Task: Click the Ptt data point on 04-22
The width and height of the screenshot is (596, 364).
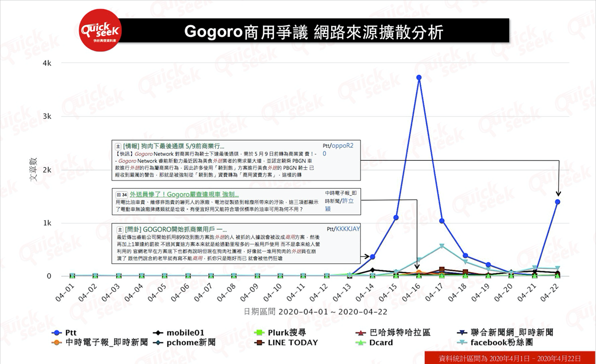Action: point(558,202)
